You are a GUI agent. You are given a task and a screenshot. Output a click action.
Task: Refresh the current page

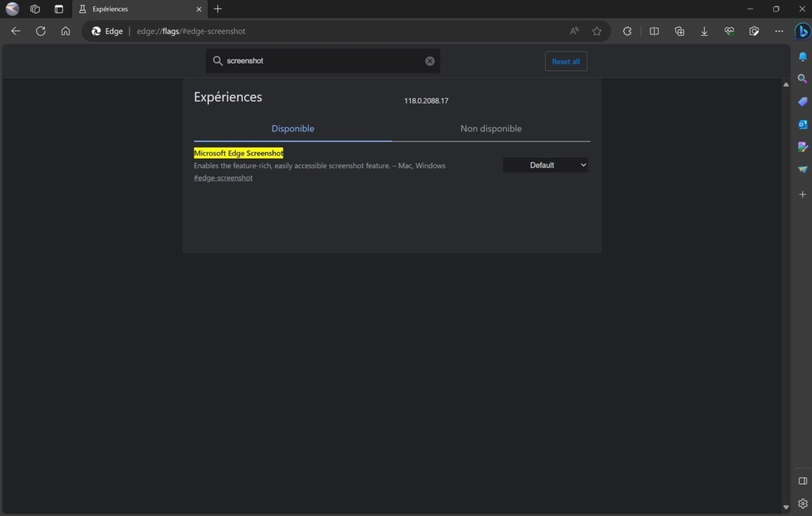41,31
